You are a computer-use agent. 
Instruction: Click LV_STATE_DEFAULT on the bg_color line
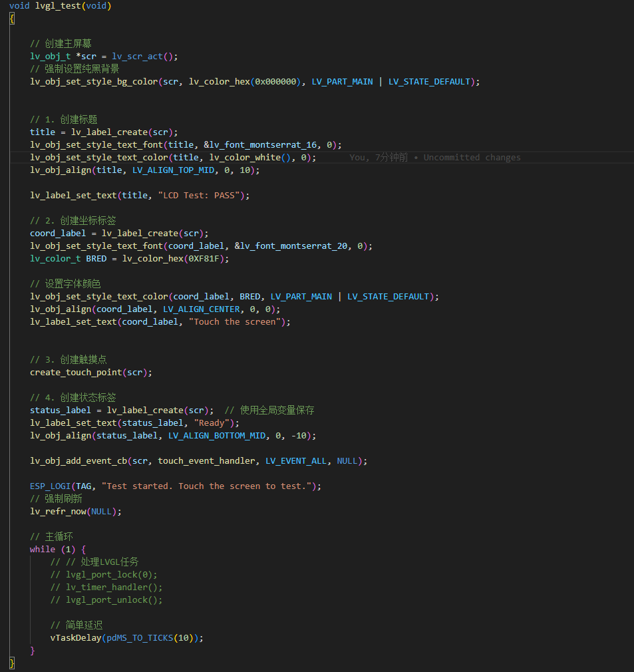click(429, 82)
